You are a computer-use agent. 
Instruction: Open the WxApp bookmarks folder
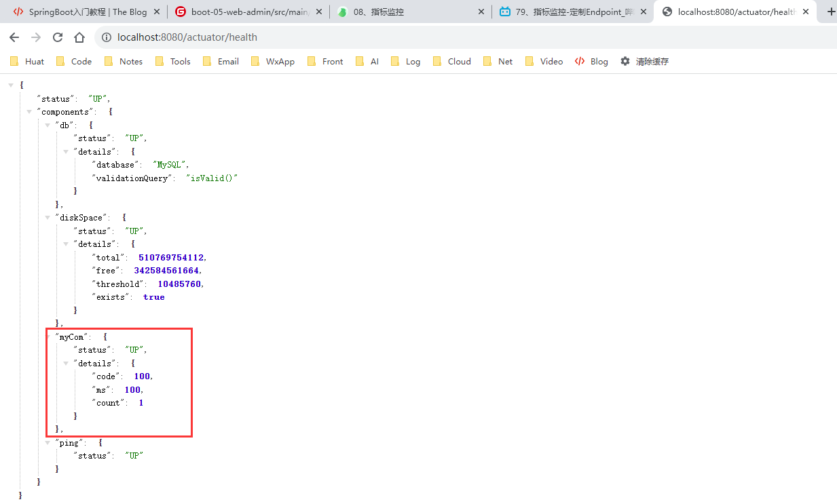point(273,61)
